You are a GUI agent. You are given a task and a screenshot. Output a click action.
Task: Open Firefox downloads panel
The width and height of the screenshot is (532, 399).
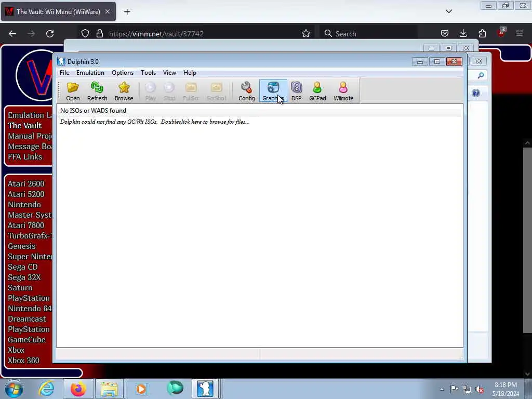pyautogui.click(x=463, y=33)
